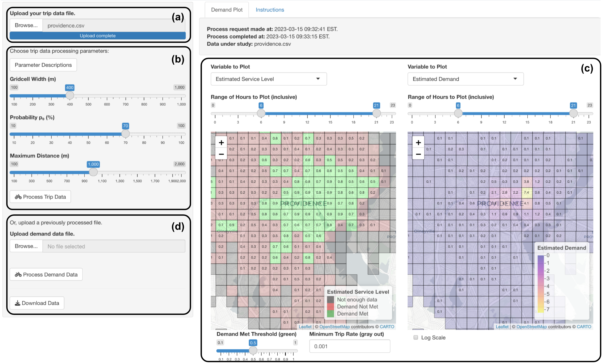Click bicycle icon on Process Demand Data
Screen dimensions: 603x364
pos(18,275)
